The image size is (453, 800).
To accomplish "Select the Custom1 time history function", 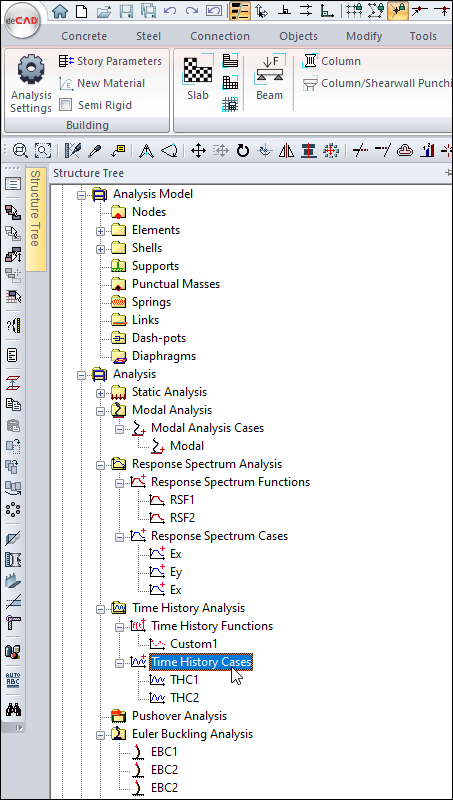I will point(193,644).
